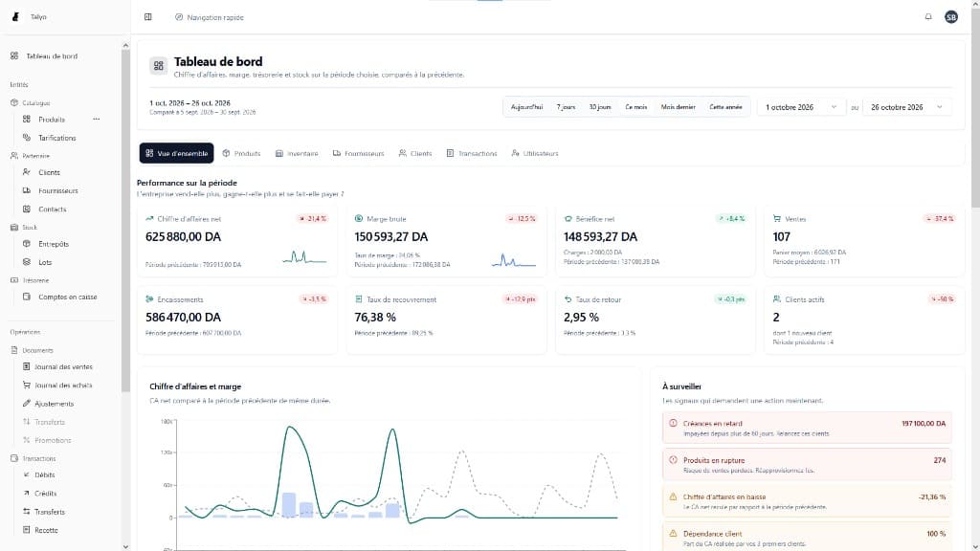Screen dimensions: 980x551
Task: Open Tableau de bord in sidebar
Action: (52, 56)
